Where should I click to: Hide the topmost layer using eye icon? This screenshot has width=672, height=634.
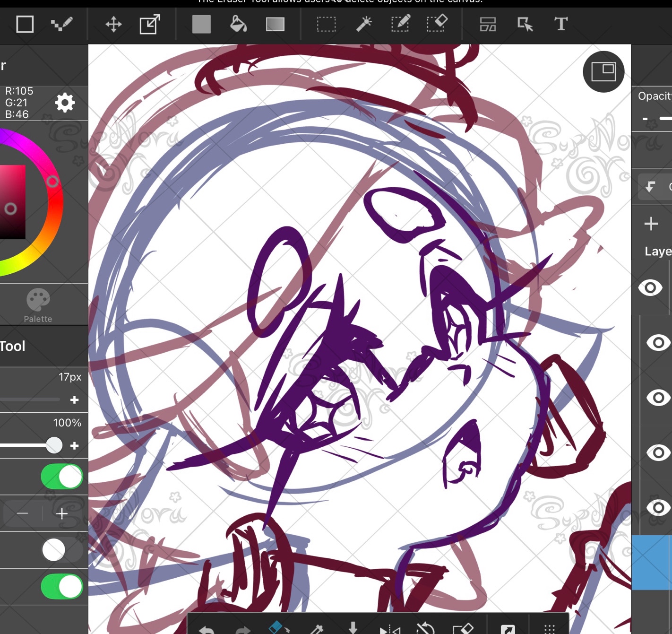[650, 287]
